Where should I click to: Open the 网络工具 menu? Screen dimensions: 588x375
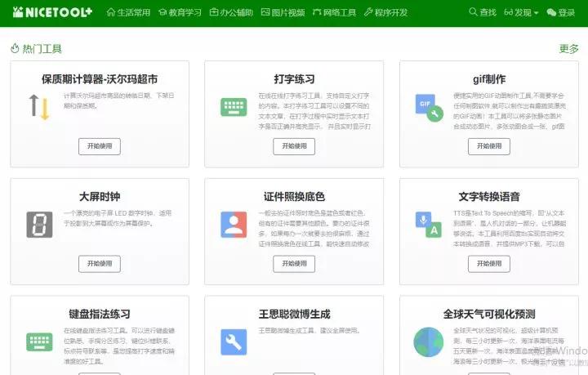click(334, 12)
